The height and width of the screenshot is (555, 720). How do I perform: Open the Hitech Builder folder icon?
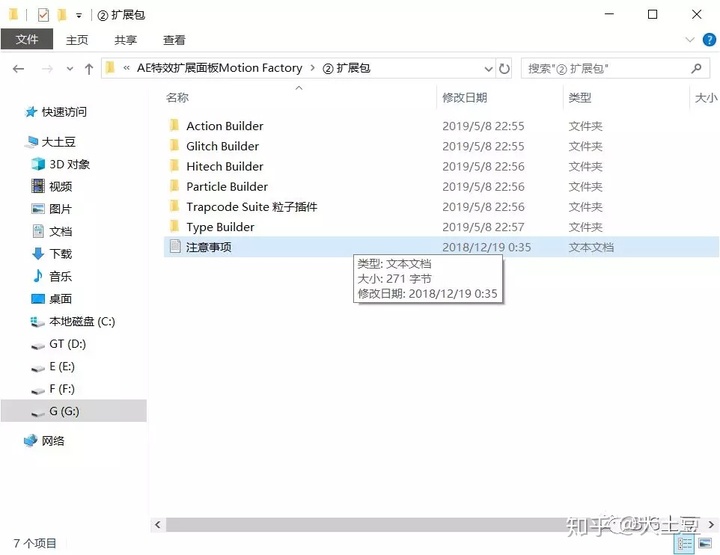(x=174, y=166)
